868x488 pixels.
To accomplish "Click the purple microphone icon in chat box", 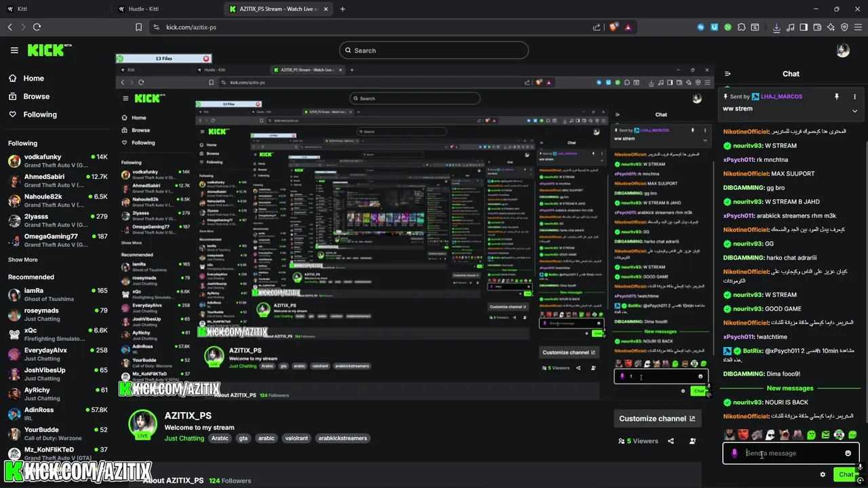I will tap(734, 453).
